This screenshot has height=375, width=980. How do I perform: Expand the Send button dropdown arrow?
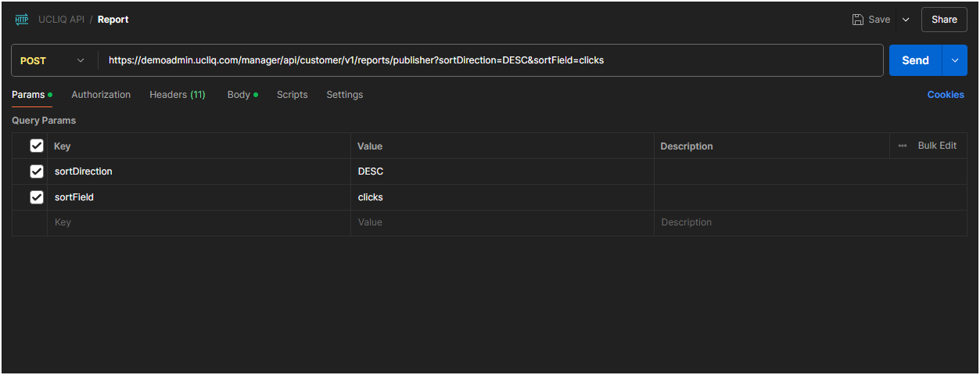(x=955, y=60)
